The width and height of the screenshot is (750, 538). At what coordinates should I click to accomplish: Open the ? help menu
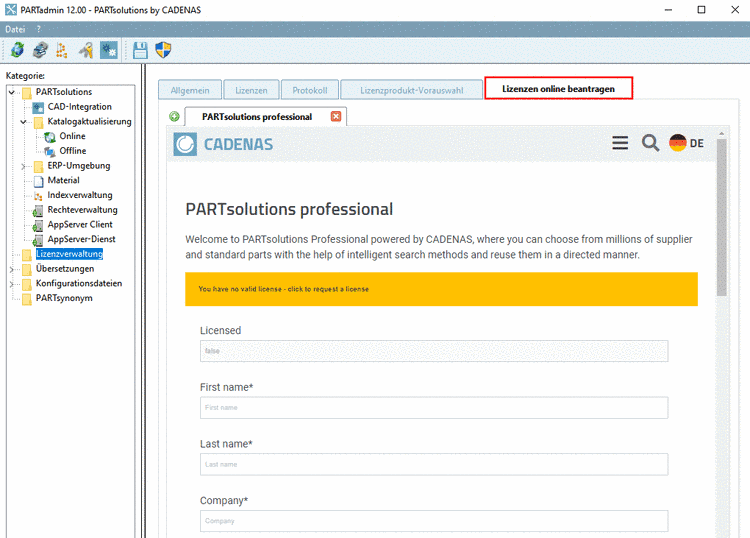38,29
